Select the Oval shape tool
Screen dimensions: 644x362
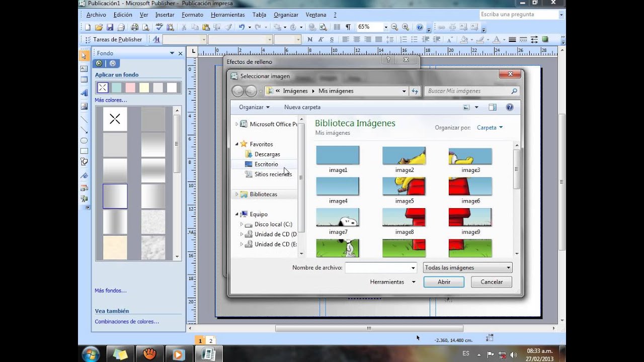coord(84,141)
